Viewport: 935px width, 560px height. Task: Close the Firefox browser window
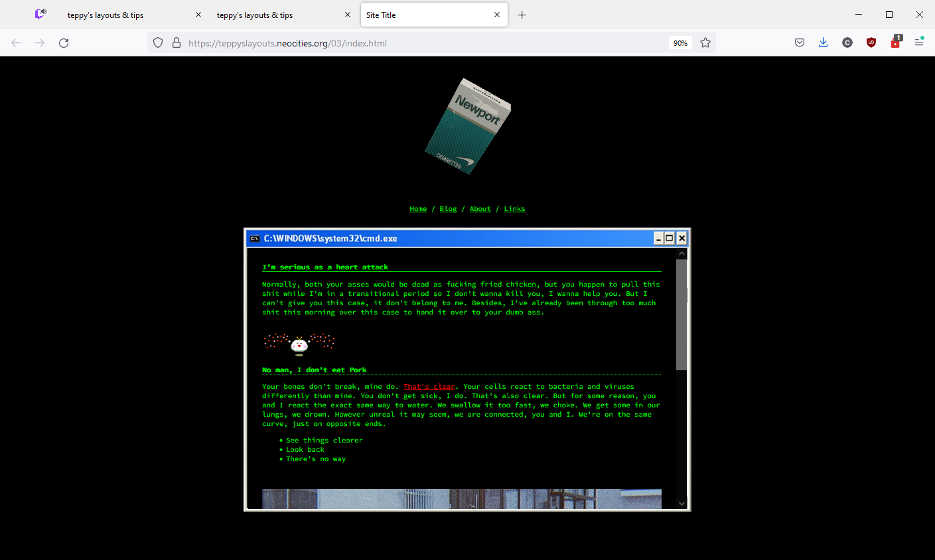920,15
